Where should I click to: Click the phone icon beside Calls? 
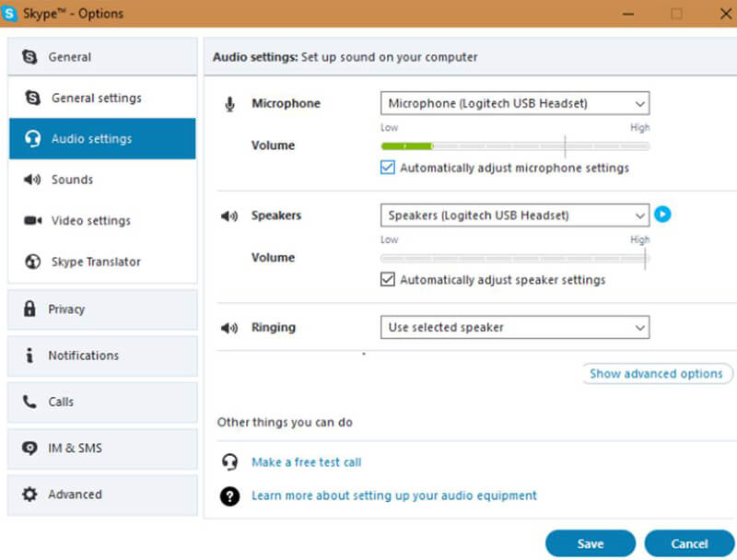pos(29,402)
